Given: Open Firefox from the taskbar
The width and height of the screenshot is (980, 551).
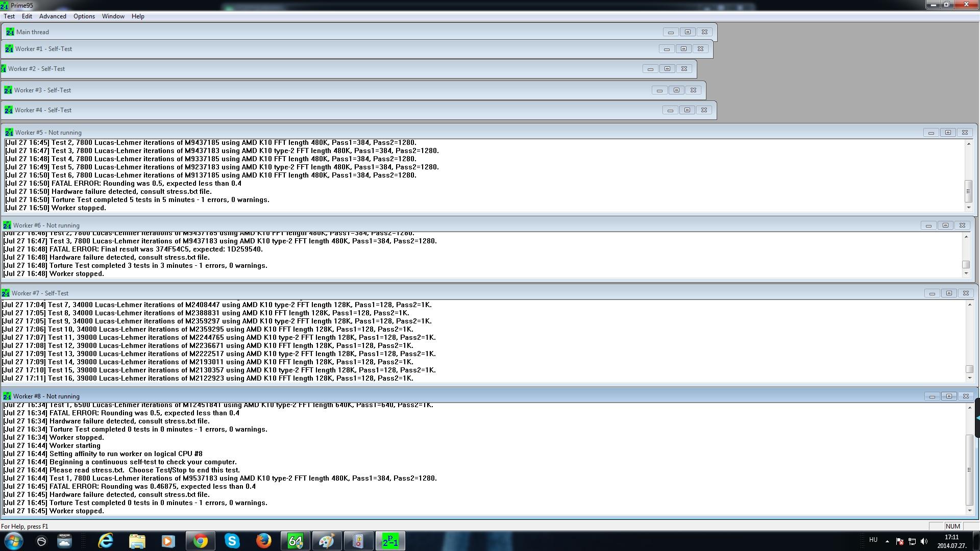Looking at the screenshot, I should tap(264, 541).
